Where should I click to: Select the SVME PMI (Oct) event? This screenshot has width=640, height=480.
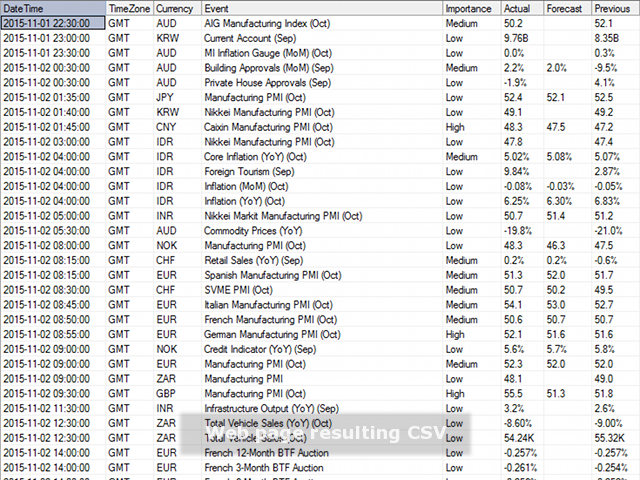click(238, 290)
